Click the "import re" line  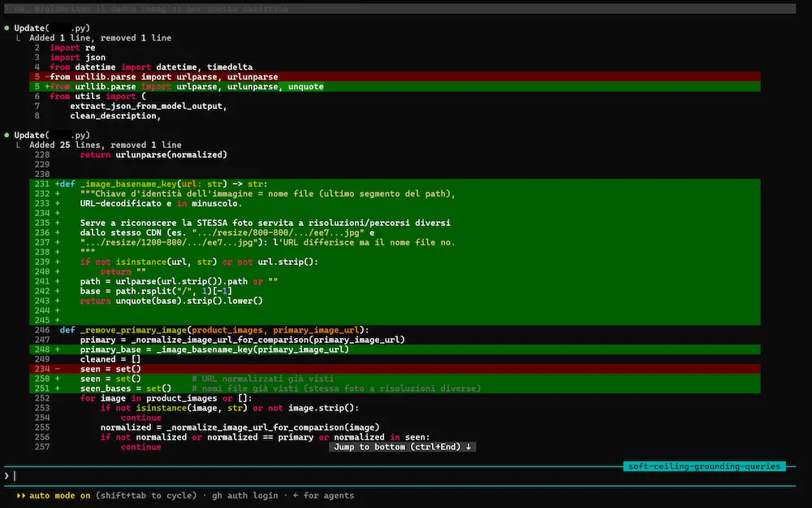[72, 48]
